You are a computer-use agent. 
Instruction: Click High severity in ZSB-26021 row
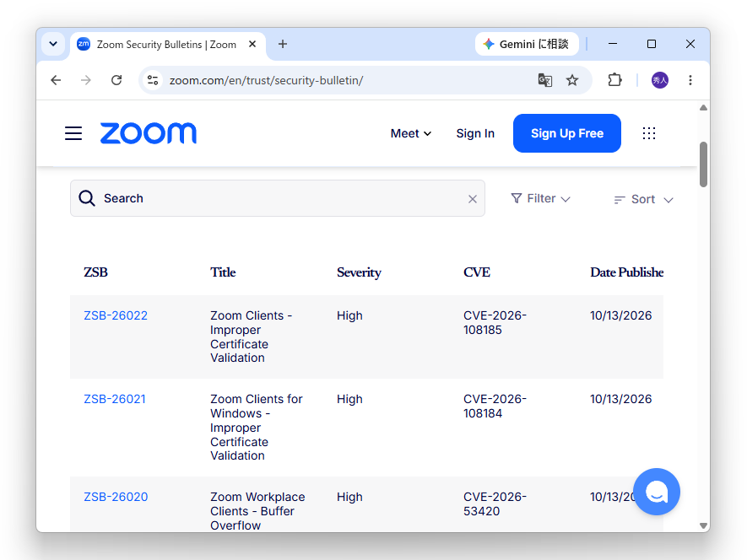coord(349,399)
